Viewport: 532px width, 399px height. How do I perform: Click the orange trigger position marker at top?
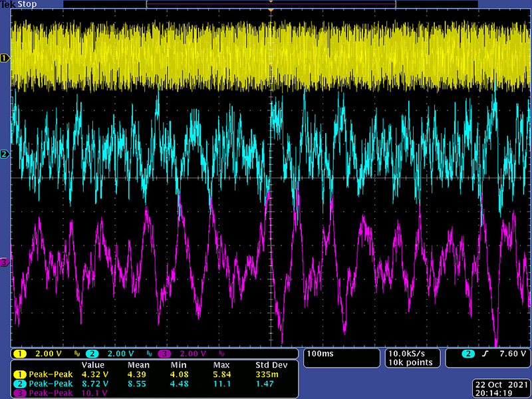[271, 11]
